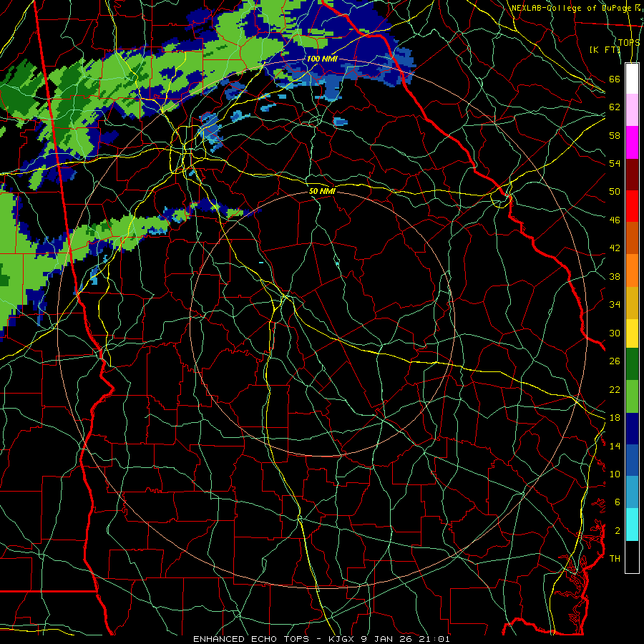Click the legend value 14
Viewport: 644px width, 644px height.
[615, 446]
